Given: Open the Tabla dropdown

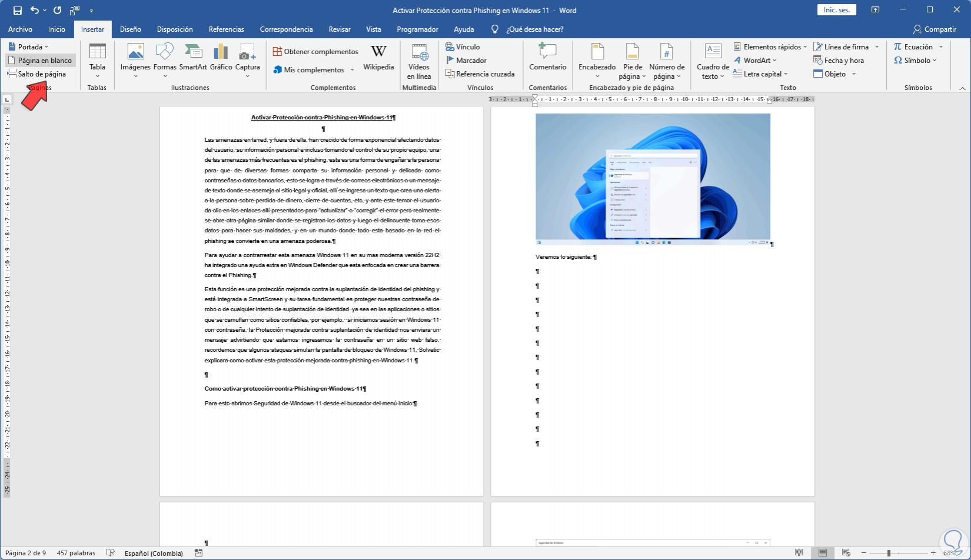Looking at the screenshot, I should (97, 61).
